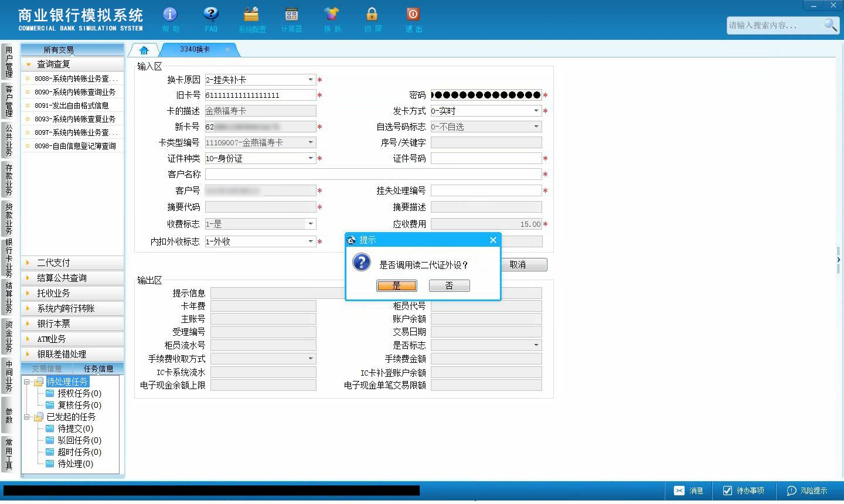Close the 提示 dialog with X

pos(493,240)
